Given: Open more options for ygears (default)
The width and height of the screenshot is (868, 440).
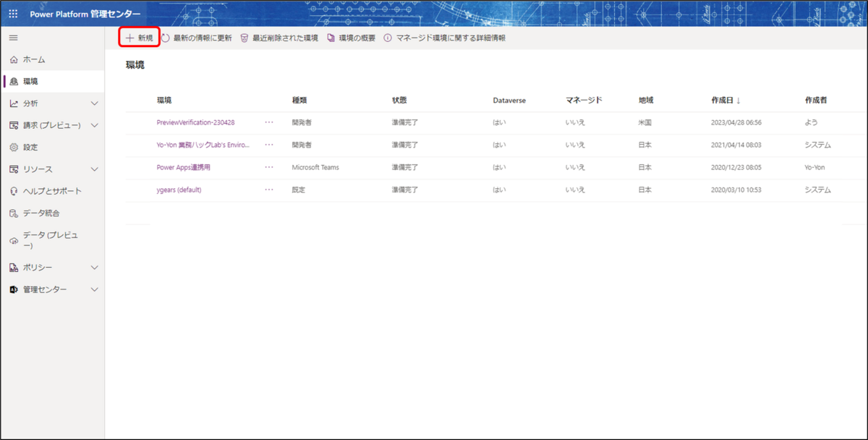Looking at the screenshot, I should [269, 190].
